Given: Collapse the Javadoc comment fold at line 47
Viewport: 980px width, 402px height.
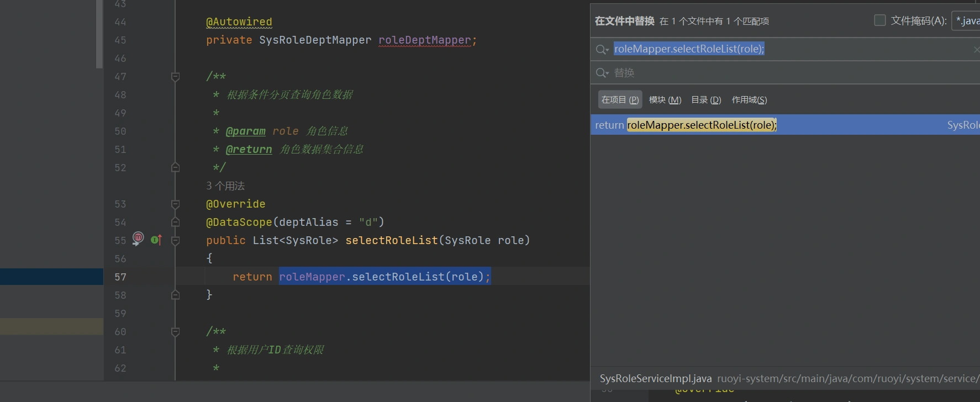Looking at the screenshot, I should pos(175,77).
